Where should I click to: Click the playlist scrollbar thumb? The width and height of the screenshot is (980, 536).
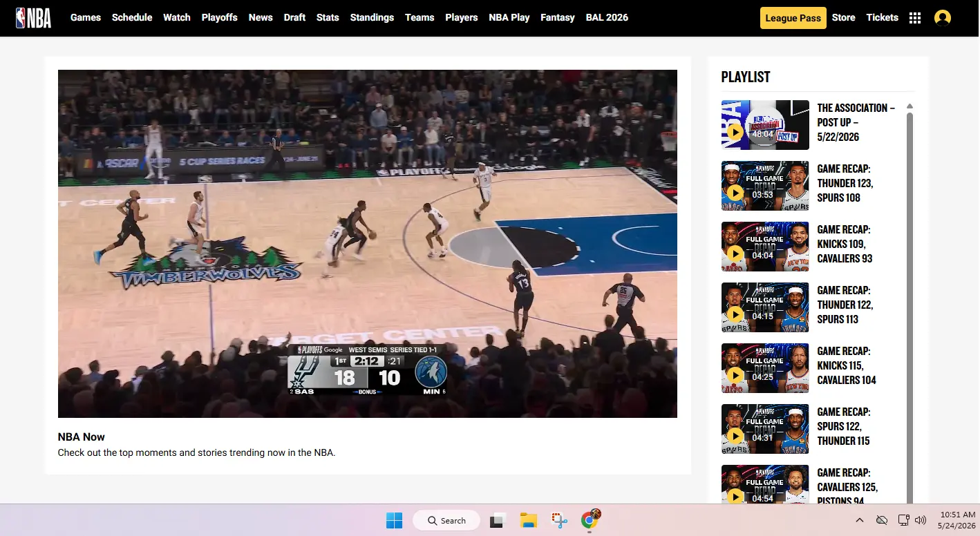click(x=910, y=307)
